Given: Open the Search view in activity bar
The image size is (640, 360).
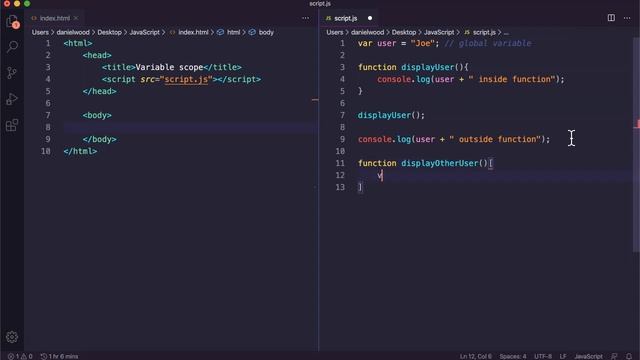Looking at the screenshot, I should pos(12,47).
